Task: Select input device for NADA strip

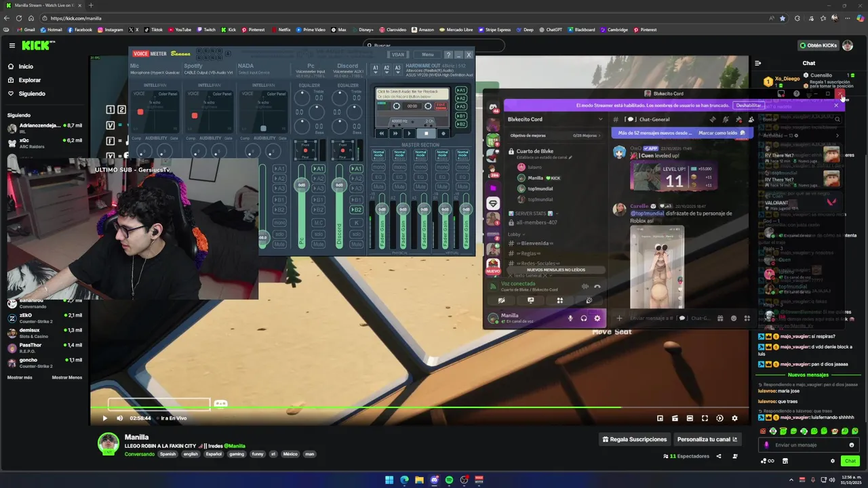Action: point(254,73)
